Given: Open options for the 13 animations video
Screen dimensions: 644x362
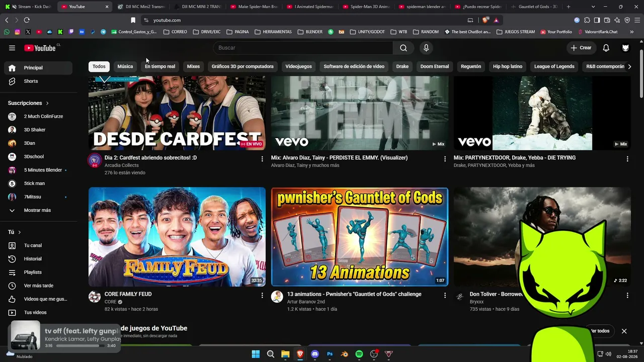Looking at the screenshot, I should (445, 295).
